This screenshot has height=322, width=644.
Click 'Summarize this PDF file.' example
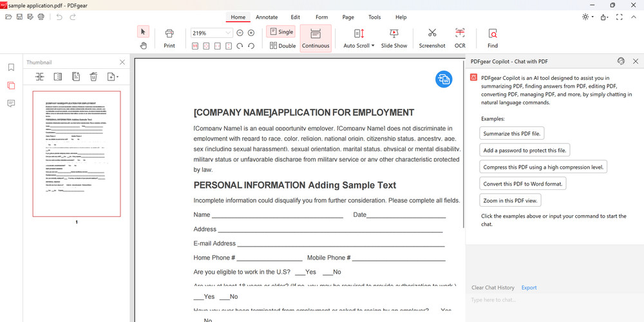point(512,133)
